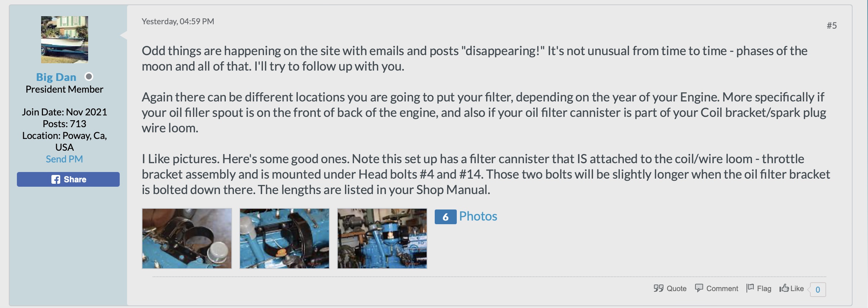
Task: Click the Comment text label
Action: pos(722,289)
